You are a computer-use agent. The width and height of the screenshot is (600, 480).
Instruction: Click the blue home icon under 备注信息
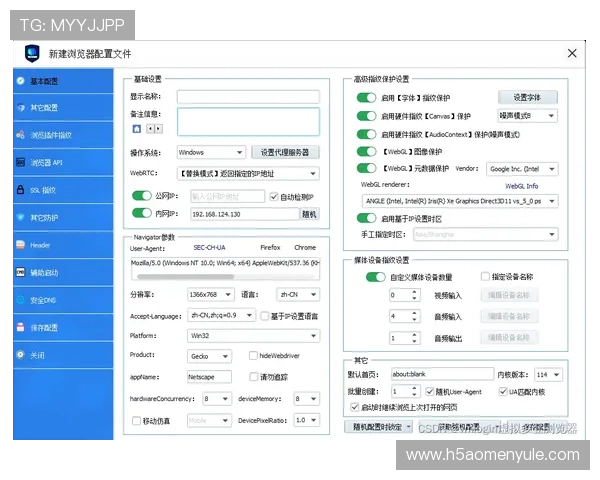coord(137,129)
